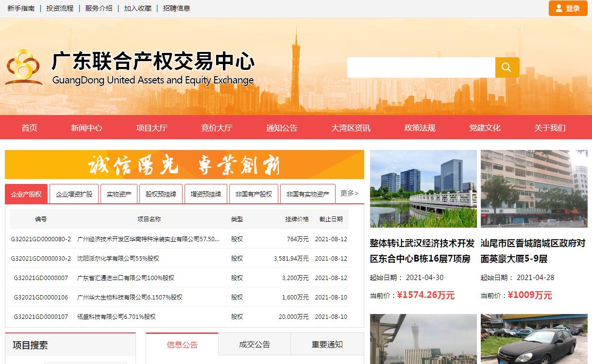Expand 更多> to show more categories

(349, 193)
